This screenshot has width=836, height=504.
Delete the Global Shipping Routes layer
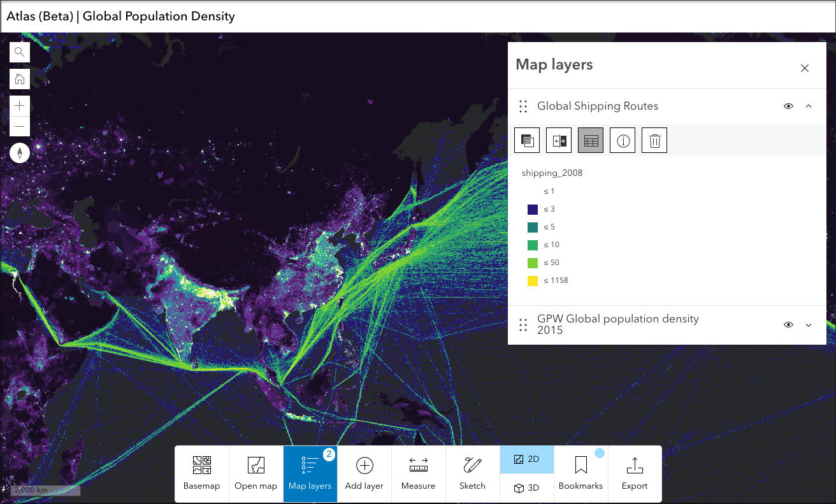[x=654, y=140]
